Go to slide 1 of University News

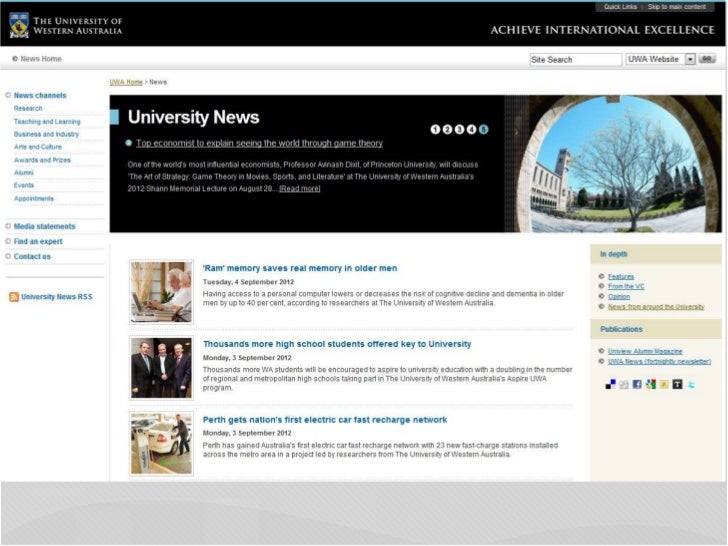[435, 129]
